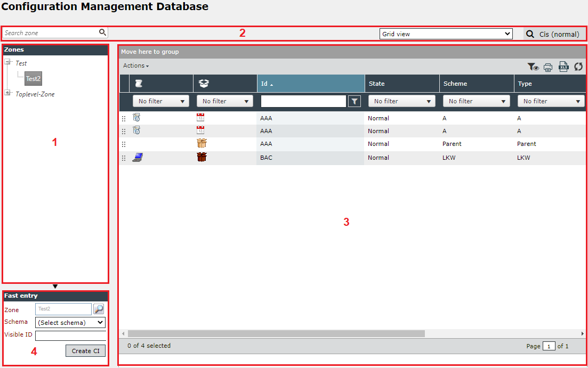Screen dimensions: 588x368
Task: Click the filter visibility eye icon
Action: 533,67
